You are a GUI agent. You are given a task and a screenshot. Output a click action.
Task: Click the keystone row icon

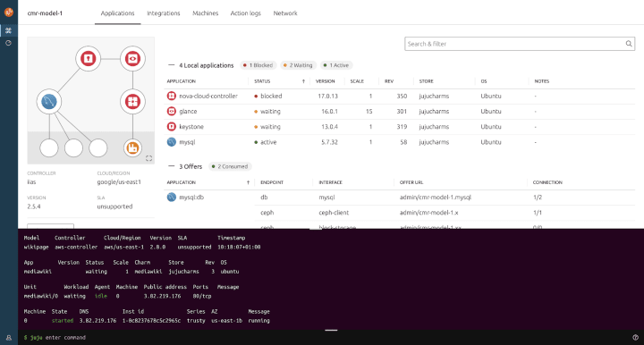click(171, 127)
